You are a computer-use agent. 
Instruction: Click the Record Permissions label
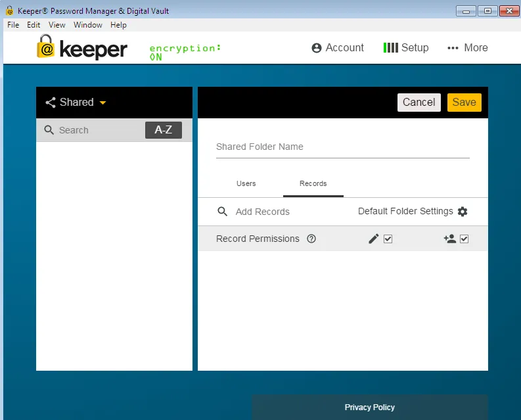pyautogui.click(x=258, y=239)
